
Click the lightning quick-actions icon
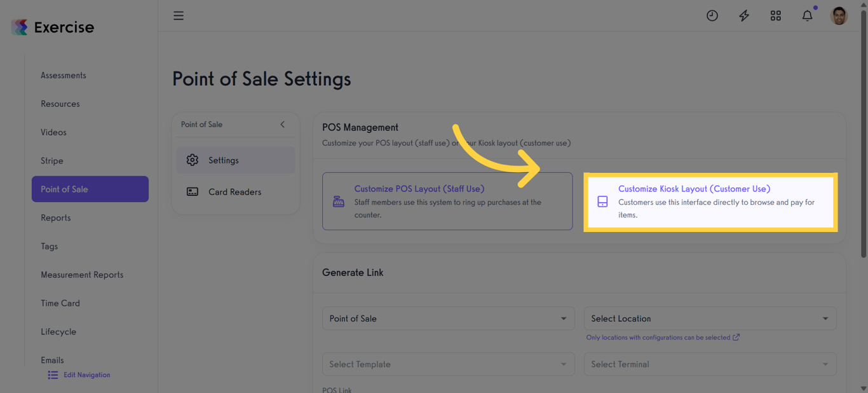[743, 15]
